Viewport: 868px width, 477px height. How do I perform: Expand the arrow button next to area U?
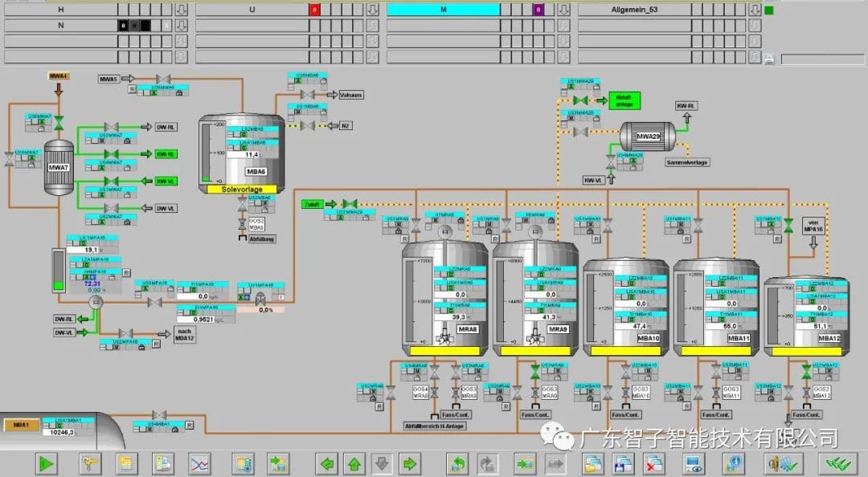point(373,10)
